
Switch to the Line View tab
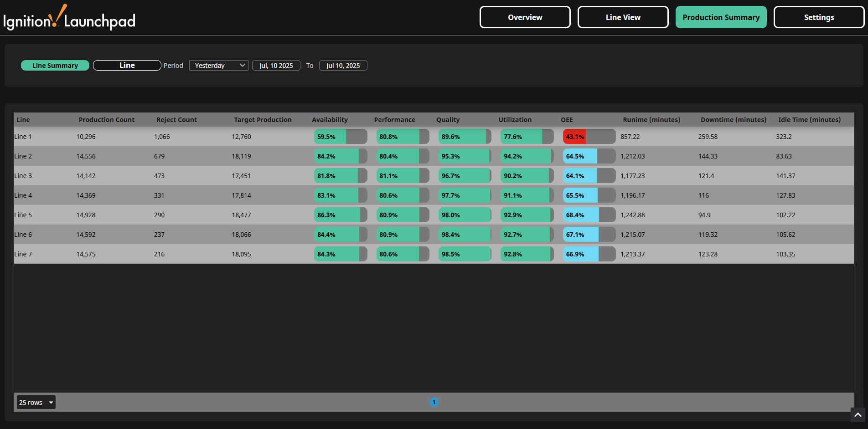coord(623,17)
